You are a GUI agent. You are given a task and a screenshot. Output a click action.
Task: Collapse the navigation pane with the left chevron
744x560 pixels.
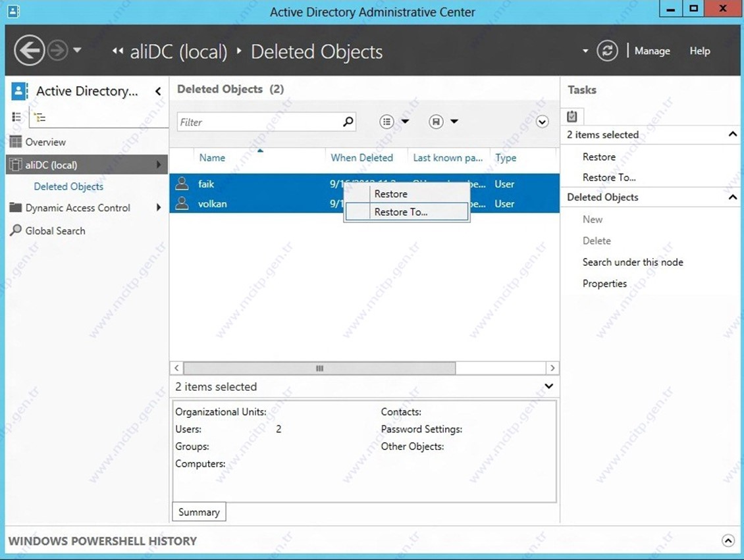[x=158, y=91]
